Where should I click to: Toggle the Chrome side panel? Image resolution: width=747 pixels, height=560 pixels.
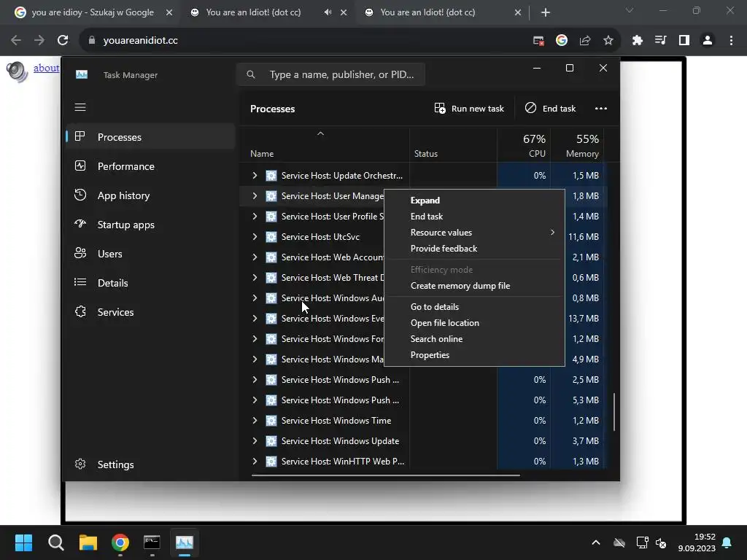click(684, 41)
